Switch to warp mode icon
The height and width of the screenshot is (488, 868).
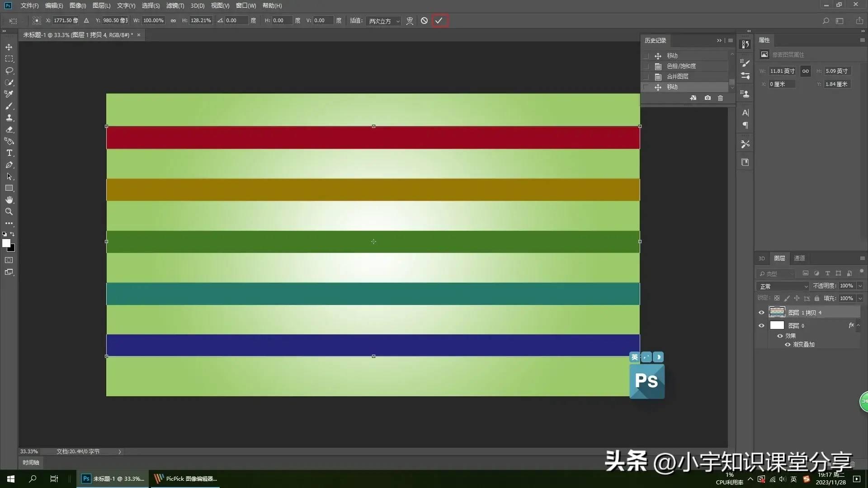pos(410,21)
